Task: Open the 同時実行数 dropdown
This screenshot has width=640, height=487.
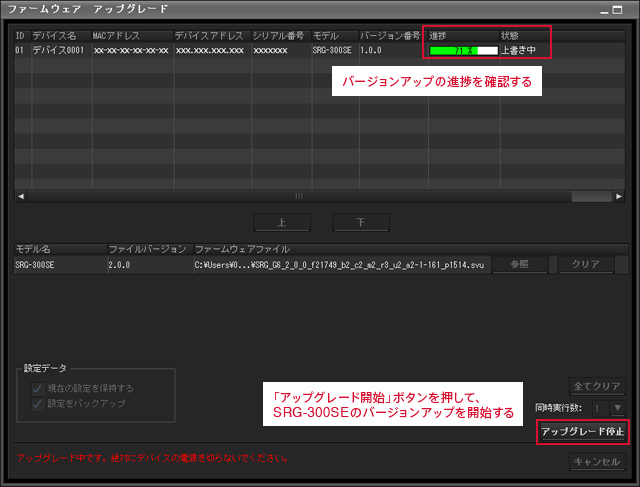Action: click(617, 407)
